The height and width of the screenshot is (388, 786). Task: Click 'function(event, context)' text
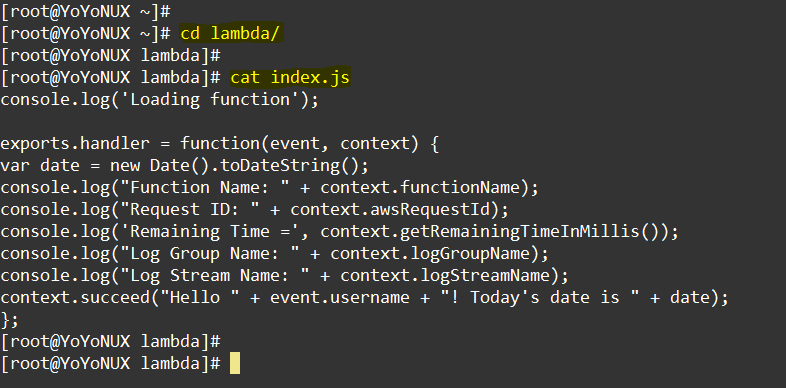coord(299,144)
